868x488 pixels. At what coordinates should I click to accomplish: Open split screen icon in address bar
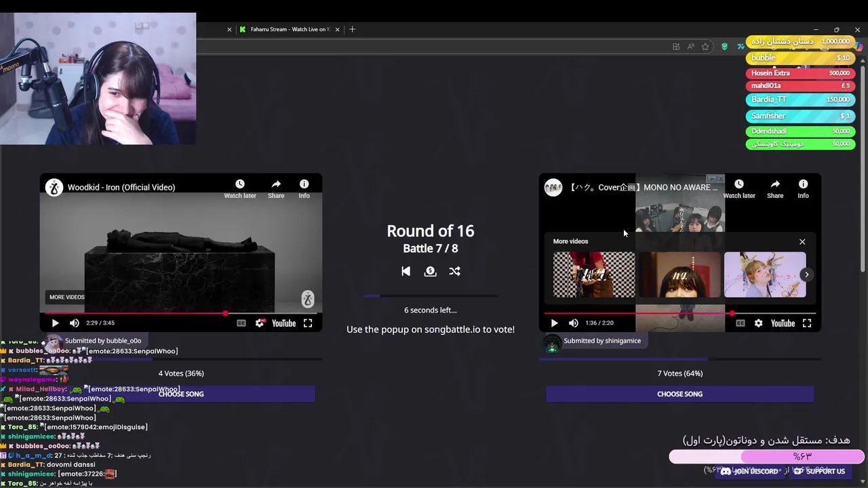coord(676,47)
